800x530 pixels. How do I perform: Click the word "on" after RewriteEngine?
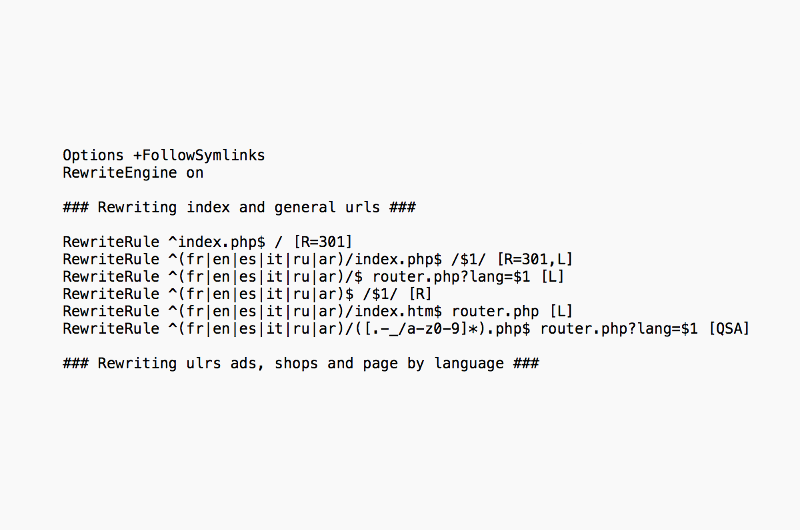(194, 173)
